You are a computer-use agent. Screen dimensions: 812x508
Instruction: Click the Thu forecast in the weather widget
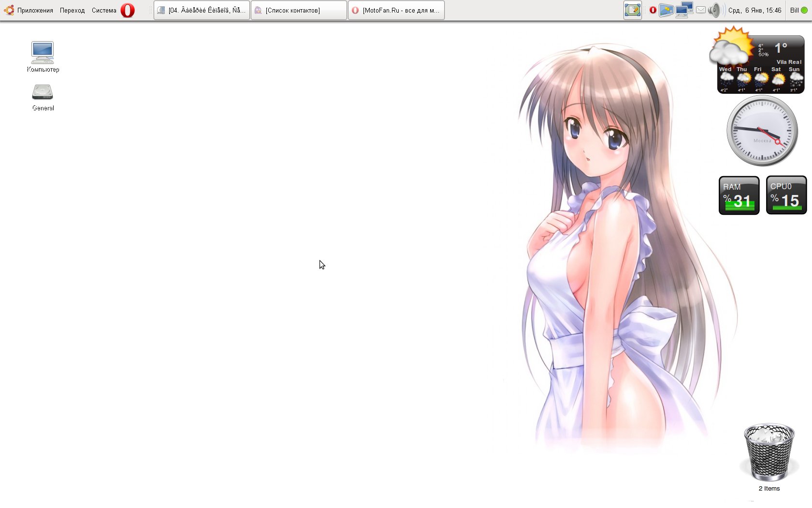[x=742, y=79]
